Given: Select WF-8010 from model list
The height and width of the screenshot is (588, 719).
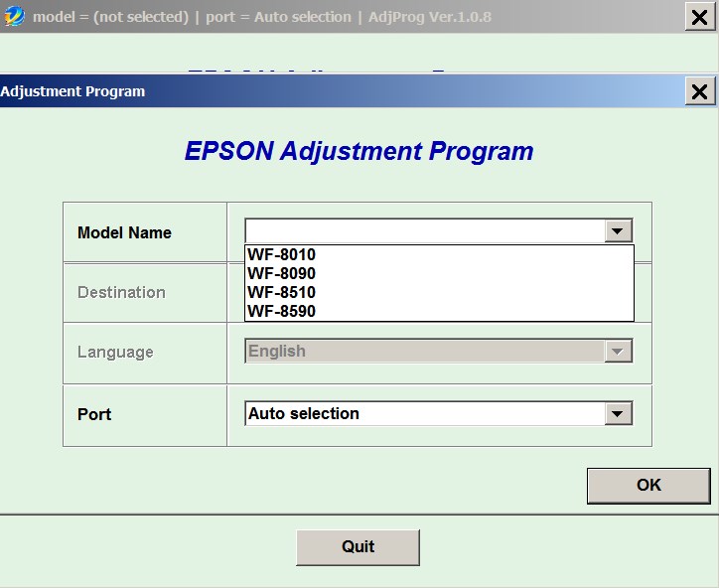Looking at the screenshot, I should point(439,254).
